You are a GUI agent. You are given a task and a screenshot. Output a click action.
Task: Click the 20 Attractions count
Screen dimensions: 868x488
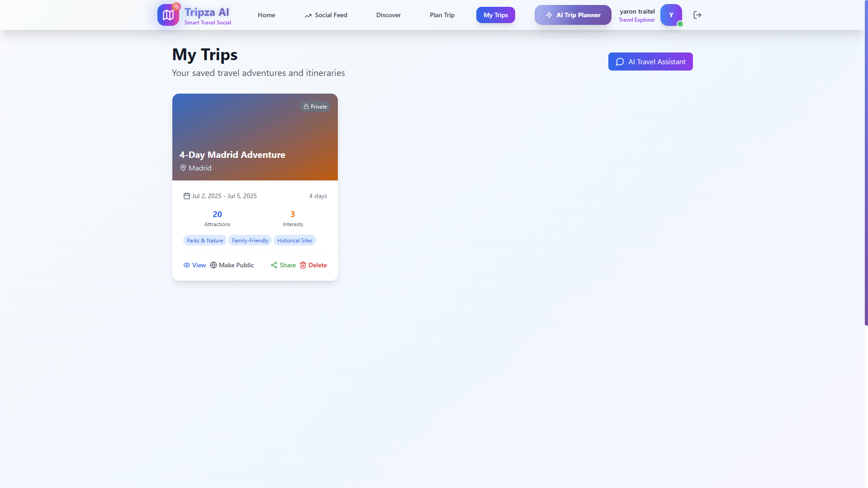[218, 218]
